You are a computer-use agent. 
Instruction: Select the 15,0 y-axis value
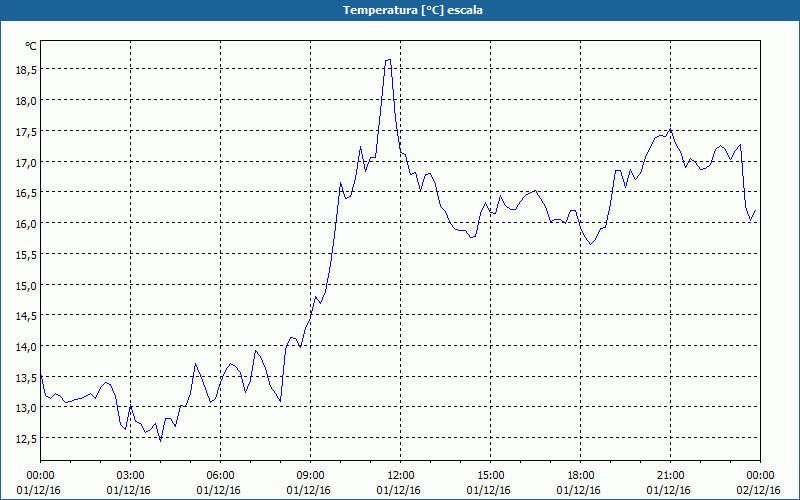[26, 286]
